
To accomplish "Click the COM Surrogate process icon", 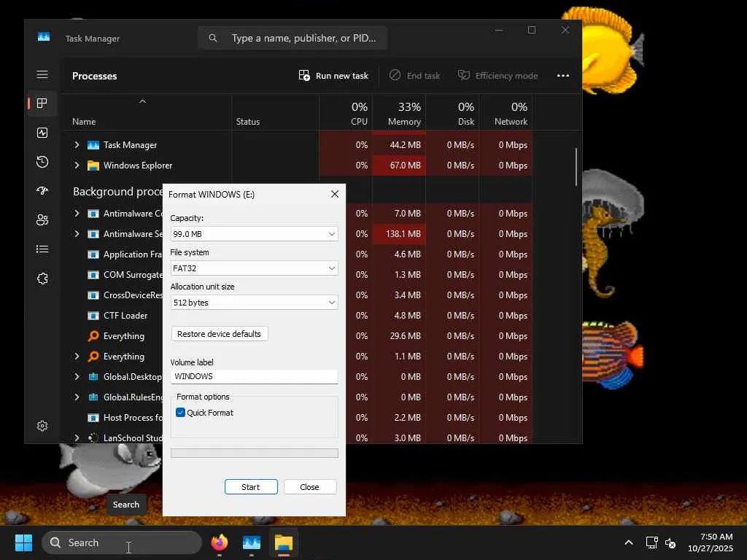I will [x=93, y=275].
